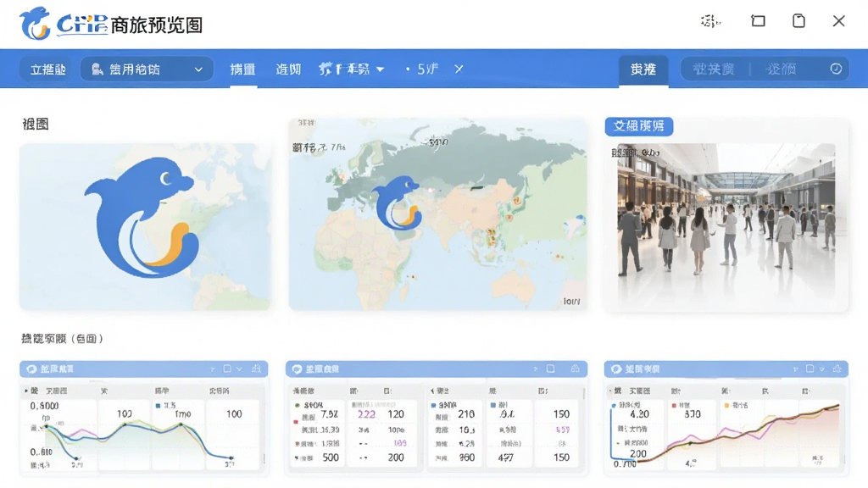The width and height of the screenshot is (868, 488).
Task: Click the "120" value in the middle table
Action: pos(396,413)
